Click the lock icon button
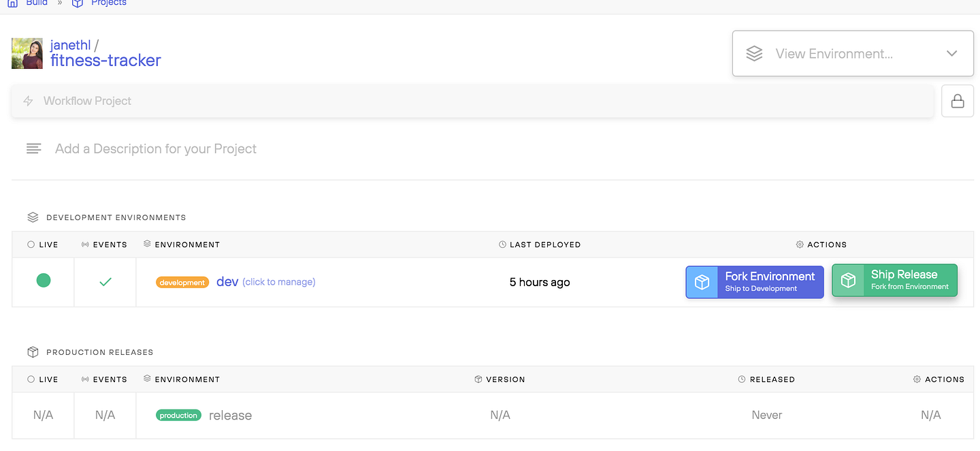 958,101
